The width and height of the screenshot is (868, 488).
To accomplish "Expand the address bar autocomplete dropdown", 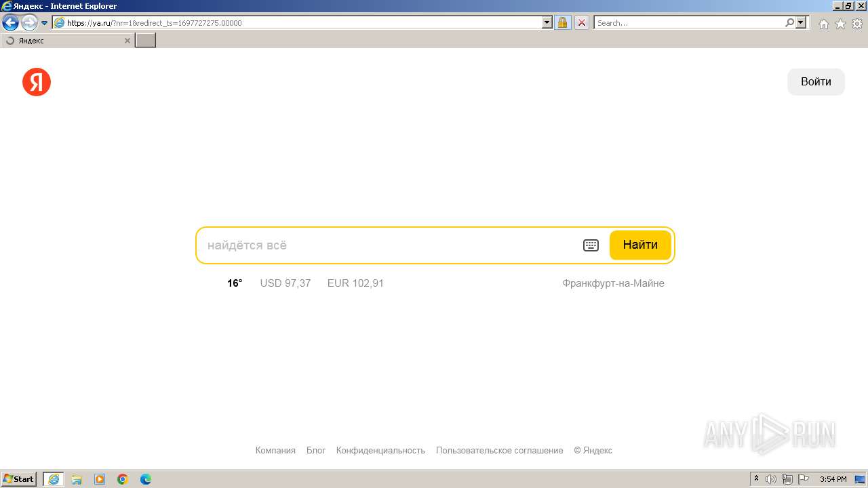I will pos(547,23).
